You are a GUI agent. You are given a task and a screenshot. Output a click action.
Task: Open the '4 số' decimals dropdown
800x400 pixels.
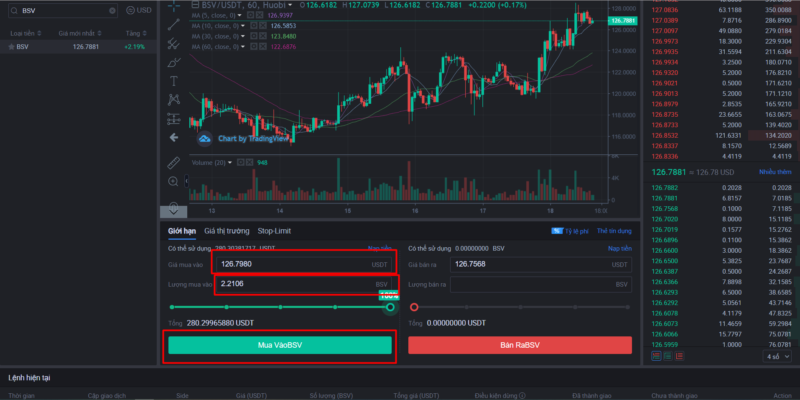coord(777,356)
